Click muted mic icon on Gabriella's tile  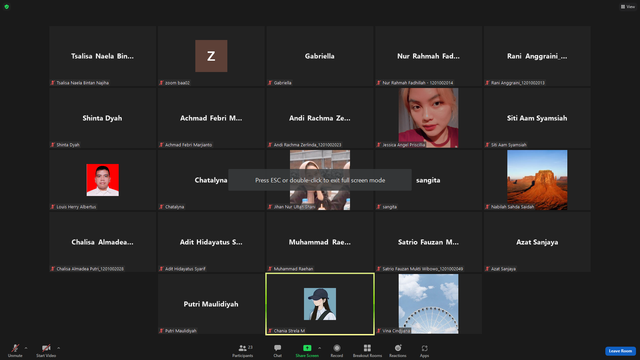pyautogui.click(x=270, y=83)
